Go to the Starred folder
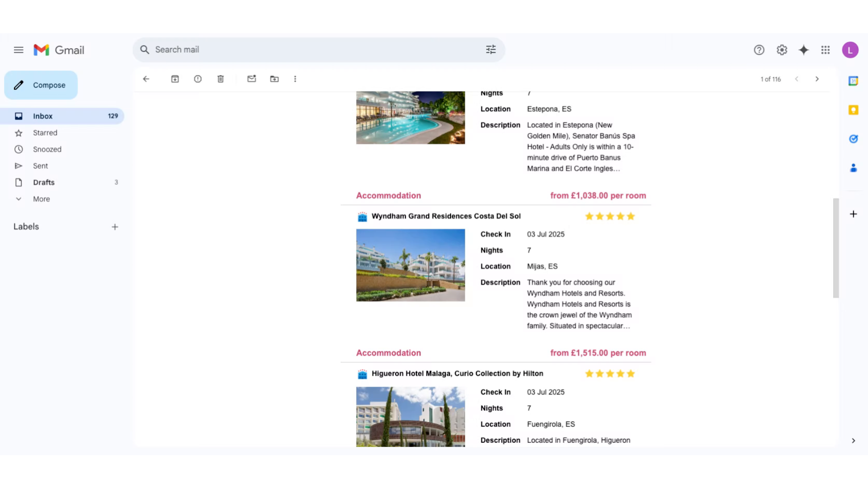The image size is (868, 488). point(45,133)
